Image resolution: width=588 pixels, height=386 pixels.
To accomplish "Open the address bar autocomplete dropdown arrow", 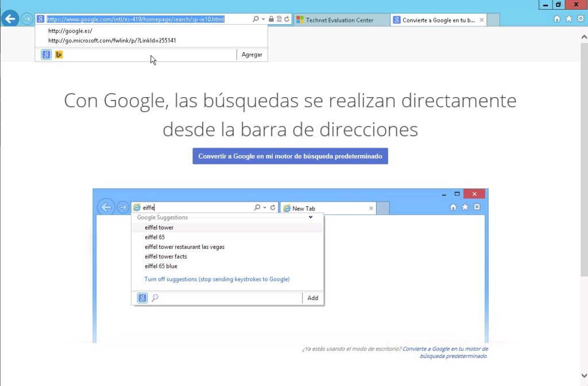I will 263,19.
